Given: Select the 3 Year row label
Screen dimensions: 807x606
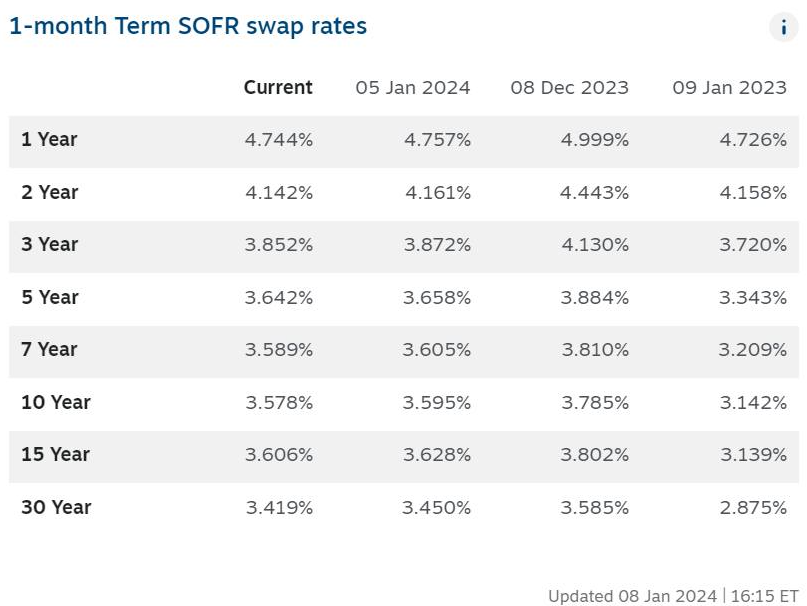Looking at the screenshot, I should point(49,245).
